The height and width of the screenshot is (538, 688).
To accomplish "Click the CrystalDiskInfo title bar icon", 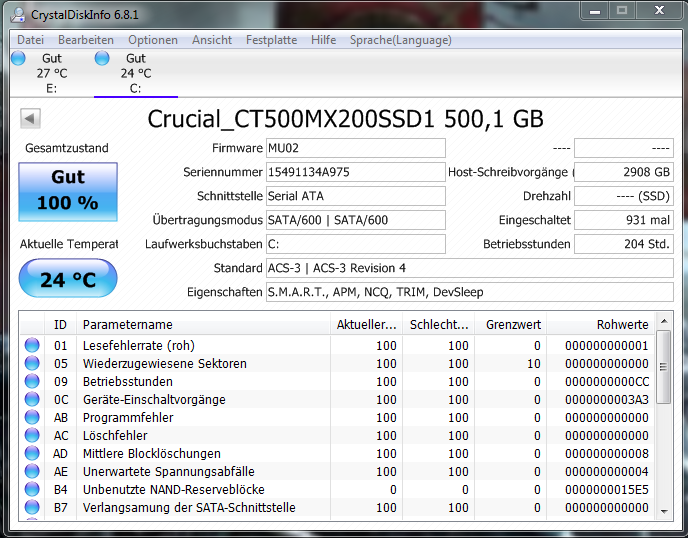I will [18, 14].
